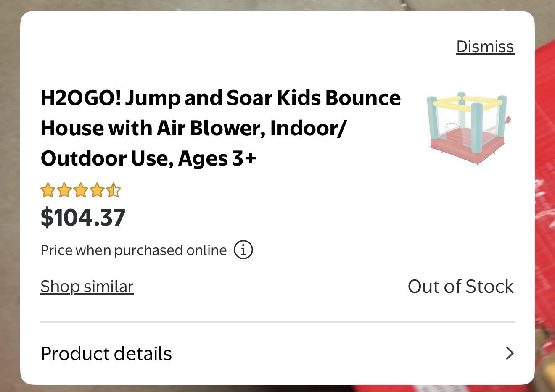
Task: Click the second star of the rating
Action: (64, 191)
